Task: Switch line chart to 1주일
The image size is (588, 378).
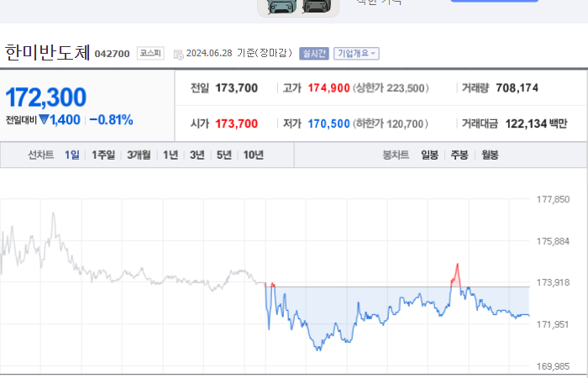Action: tap(103, 155)
